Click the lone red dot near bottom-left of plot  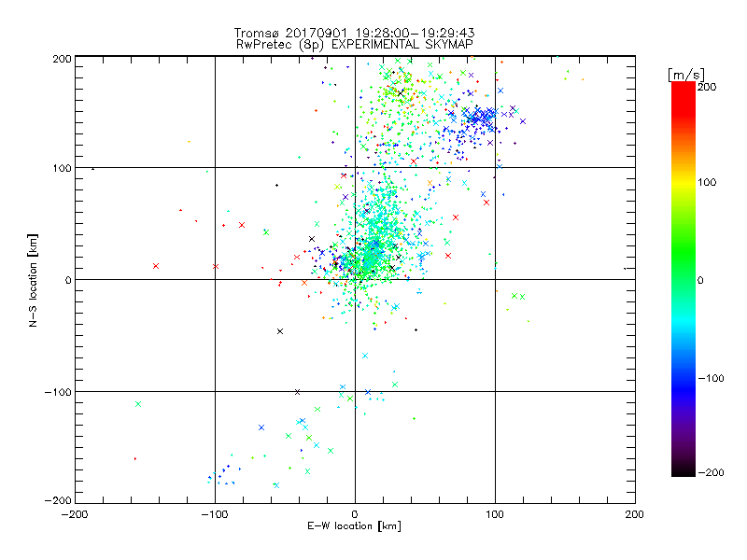pos(135,458)
